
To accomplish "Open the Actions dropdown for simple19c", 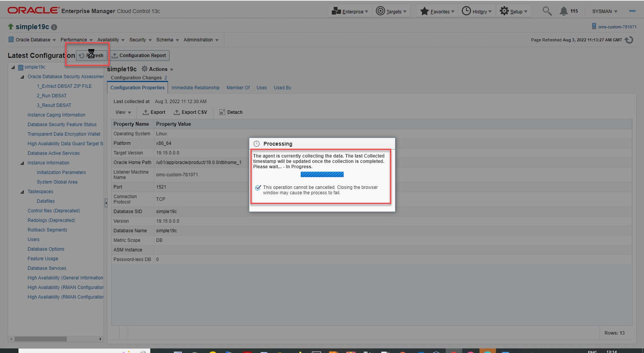I will point(158,69).
